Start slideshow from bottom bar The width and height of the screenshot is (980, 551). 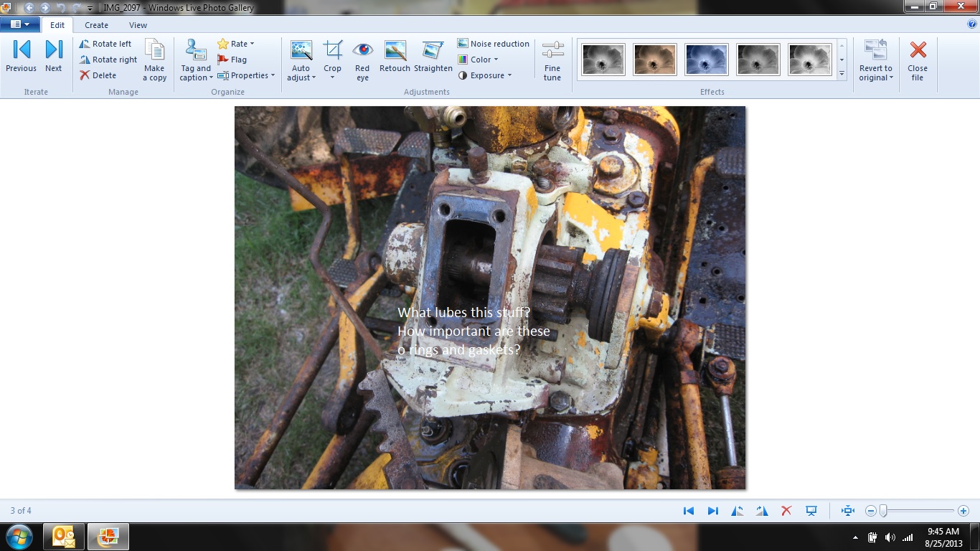tap(811, 511)
